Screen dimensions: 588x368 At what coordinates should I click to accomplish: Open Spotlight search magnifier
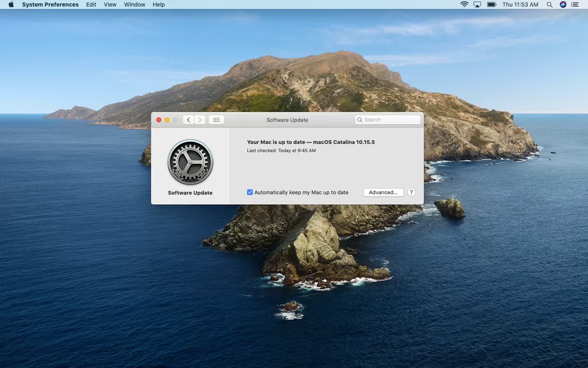point(550,4)
